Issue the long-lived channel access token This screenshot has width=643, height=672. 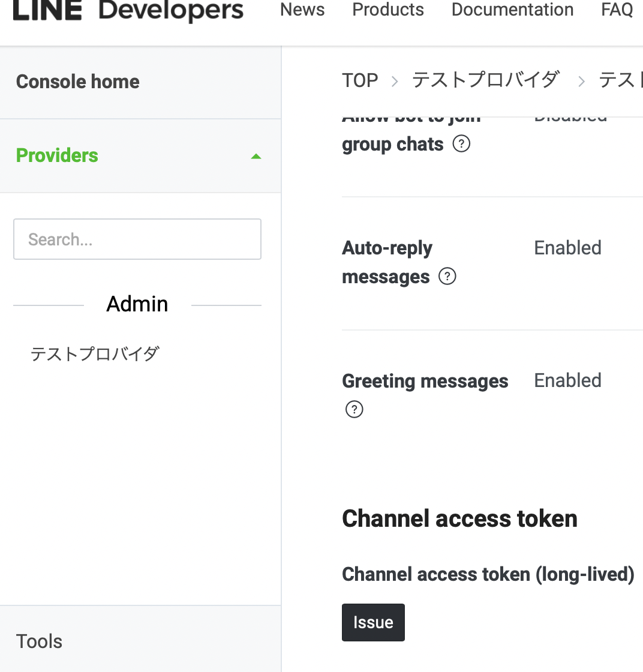373,622
